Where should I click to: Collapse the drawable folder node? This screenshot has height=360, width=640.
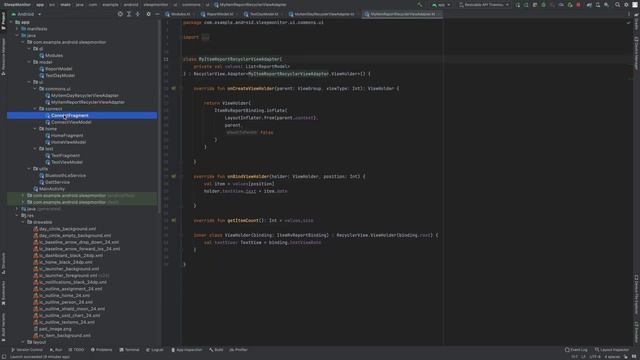pyautogui.click(x=23, y=222)
